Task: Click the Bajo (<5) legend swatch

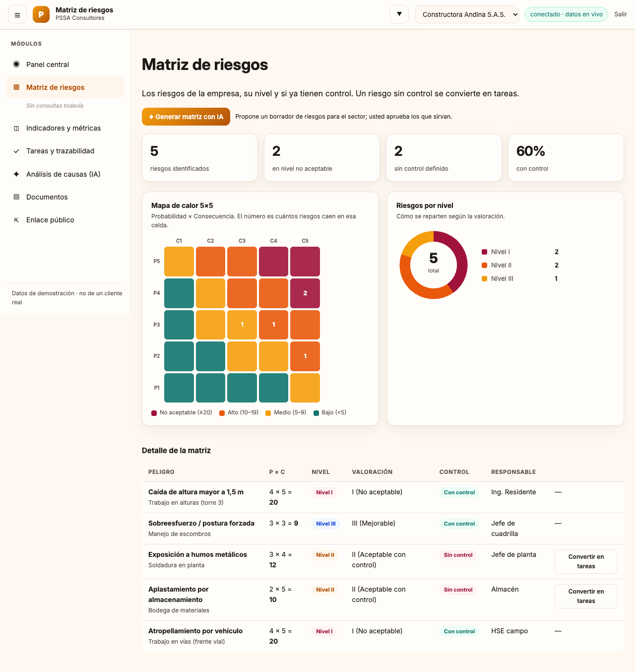Action: point(316,413)
